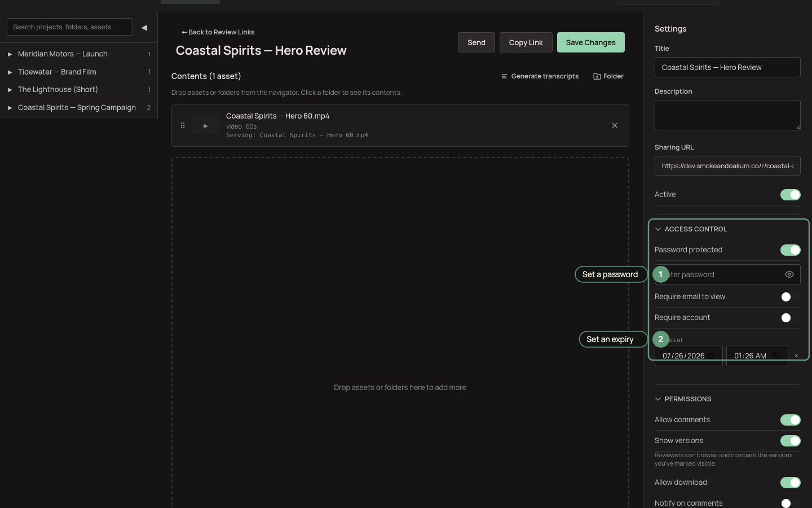The height and width of the screenshot is (508, 812).
Task: Click the add Folder icon
Action: click(597, 76)
